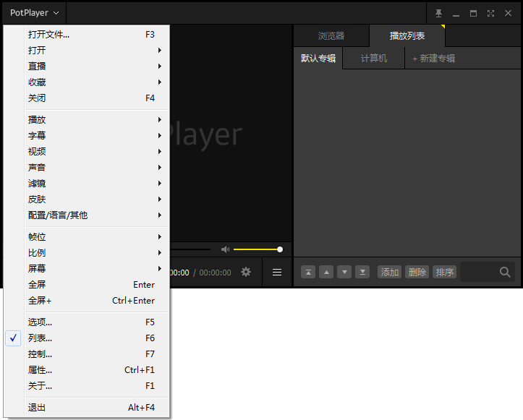Click the playlist search magnifier icon

[x=505, y=273]
